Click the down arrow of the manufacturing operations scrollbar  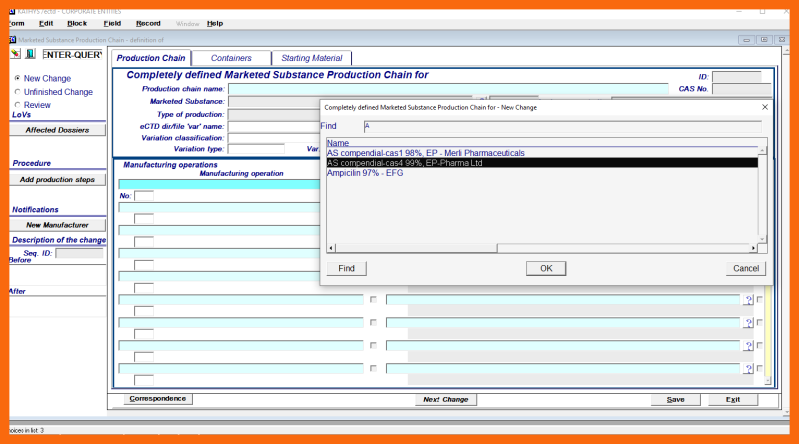pyautogui.click(x=768, y=381)
